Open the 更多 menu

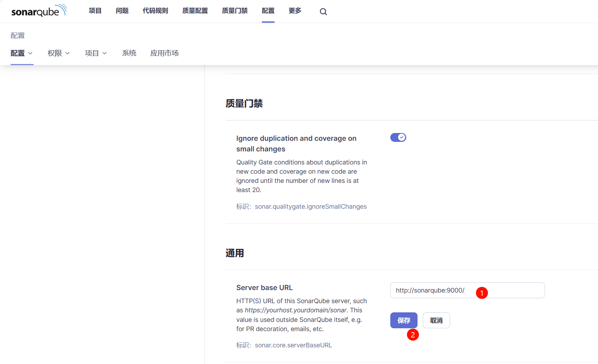pyautogui.click(x=295, y=11)
